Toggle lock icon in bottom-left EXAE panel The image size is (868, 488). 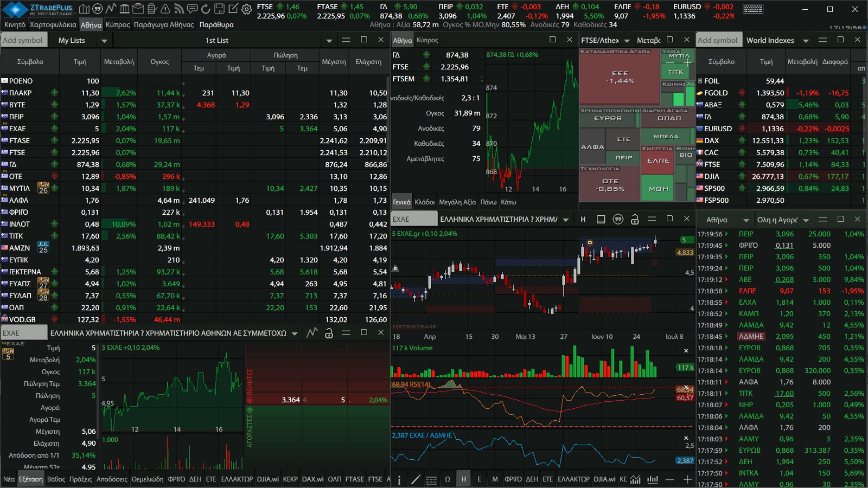point(329,333)
